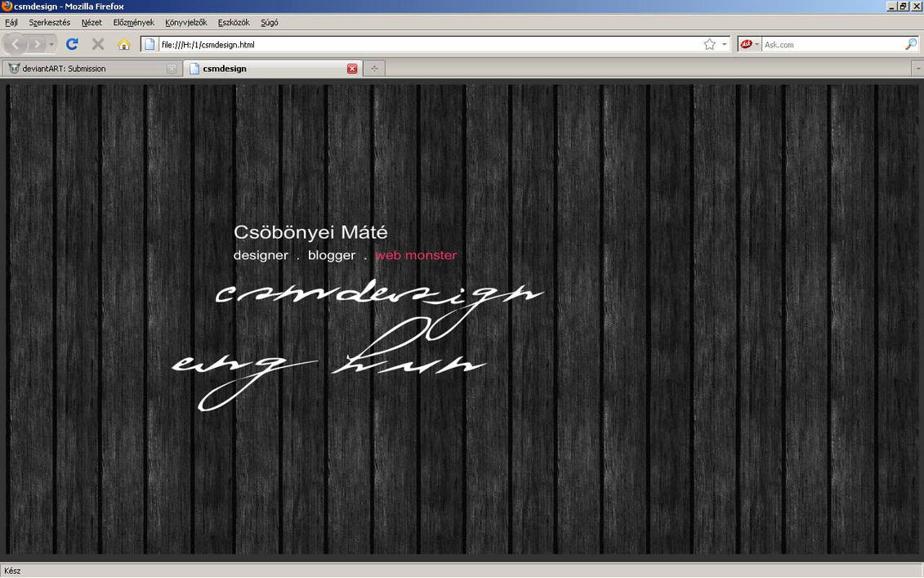
Task: Open the address bar history dropdown
Action: (x=724, y=44)
